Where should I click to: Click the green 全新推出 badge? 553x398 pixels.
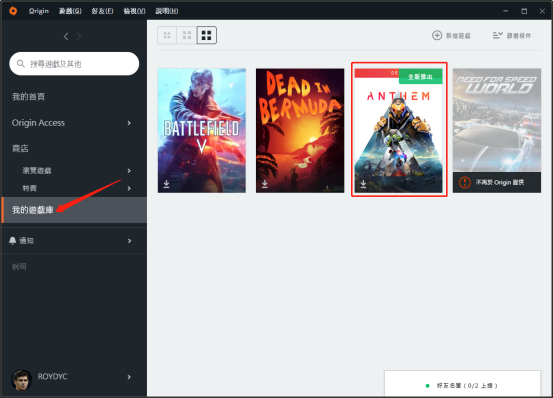tap(420, 76)
